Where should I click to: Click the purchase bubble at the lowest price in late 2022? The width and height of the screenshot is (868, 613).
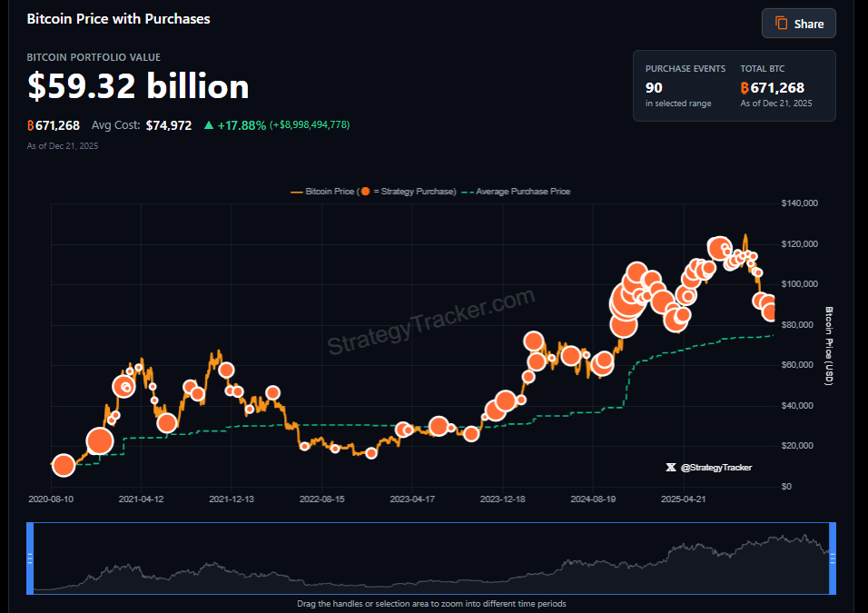pyautogui.click(x=371, y=453)
